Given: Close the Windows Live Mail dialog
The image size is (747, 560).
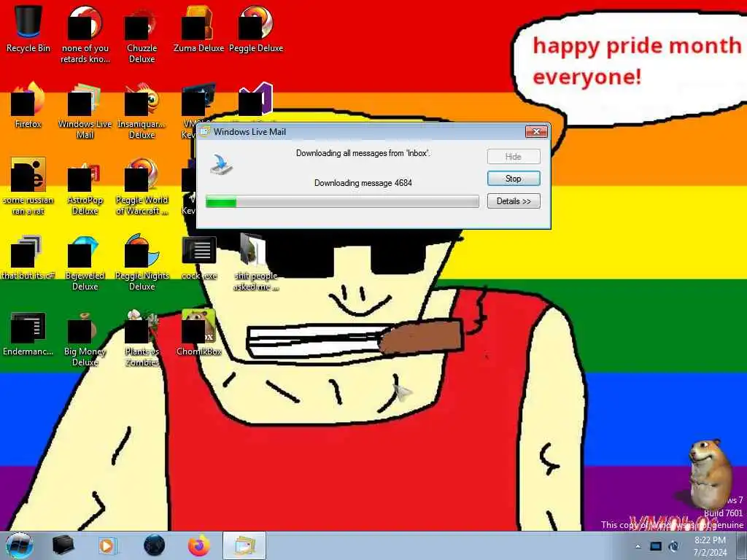Looking at the screenshot, I should [536, 131].
